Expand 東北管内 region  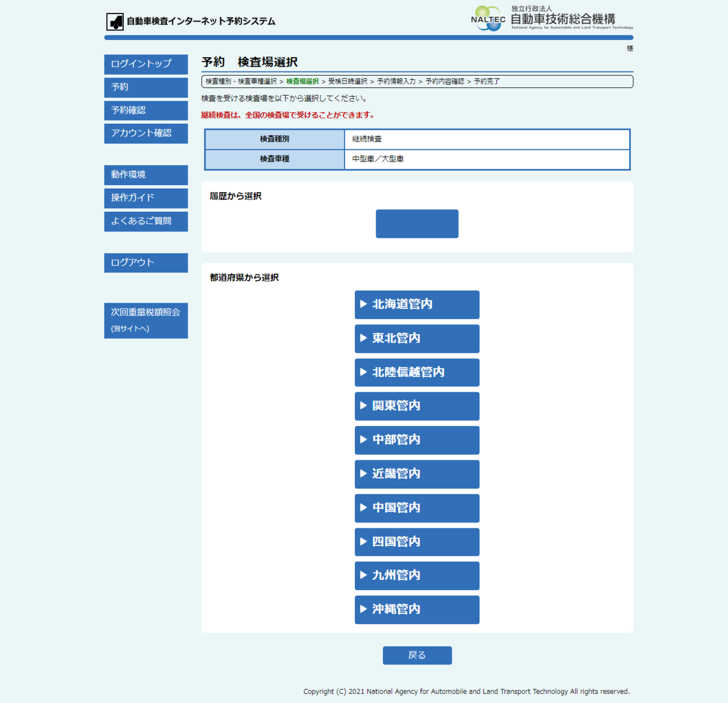pos(417,338)
